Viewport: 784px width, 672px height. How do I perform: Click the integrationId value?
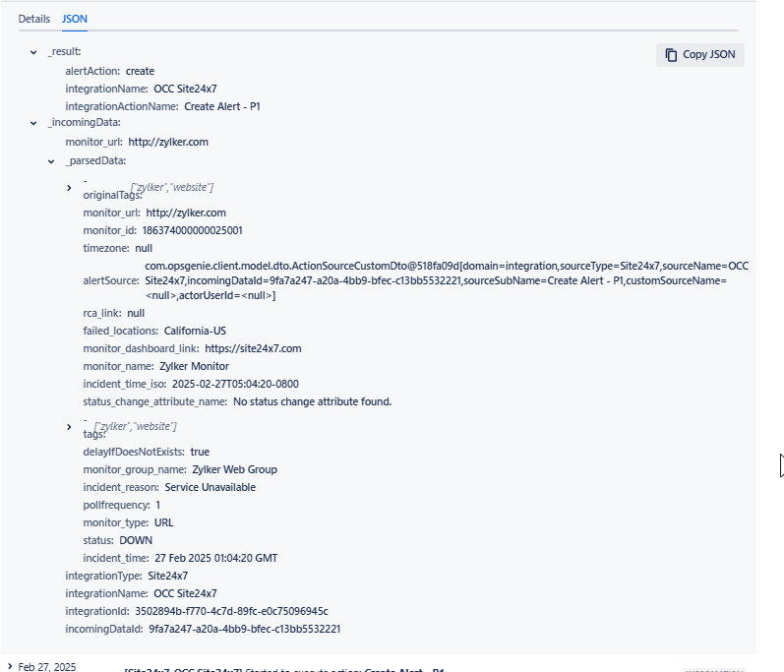pyautogui.click(x=231, y=612)
